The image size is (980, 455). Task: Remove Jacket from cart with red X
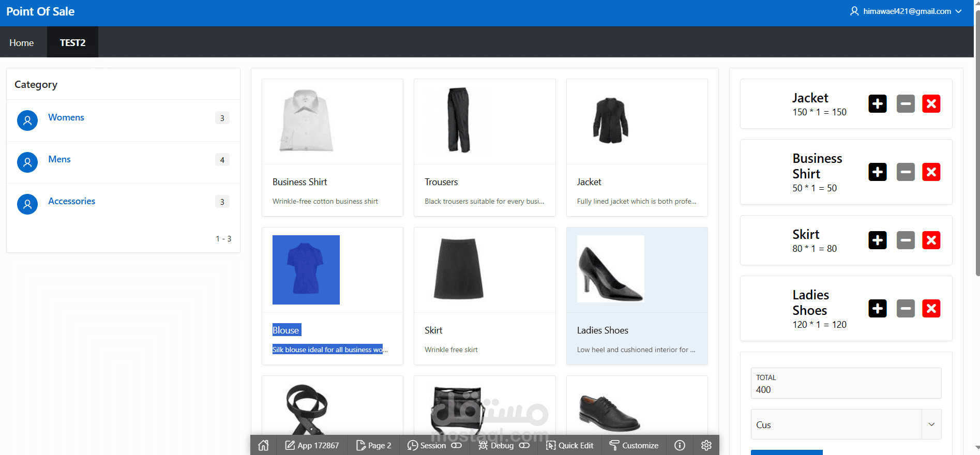(931, 103)
